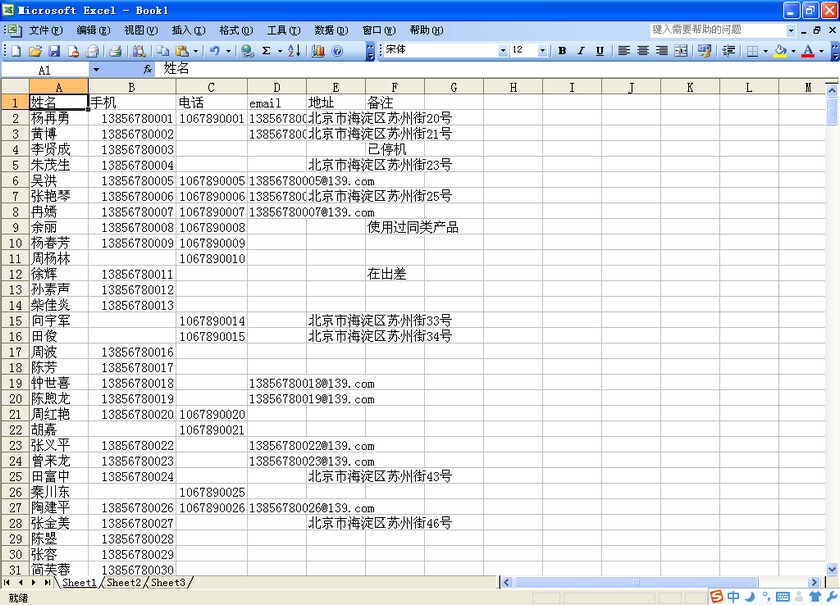Paste with the clipboard icon
Image resolution: width=840 pixels, height=605 pixels.
coord(182,51)
